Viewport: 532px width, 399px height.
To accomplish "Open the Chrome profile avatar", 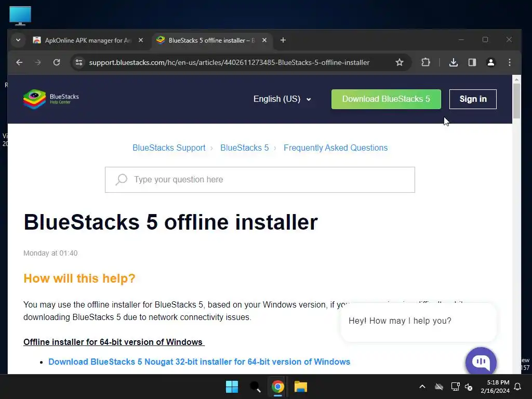I will click(x=490, y=62).
